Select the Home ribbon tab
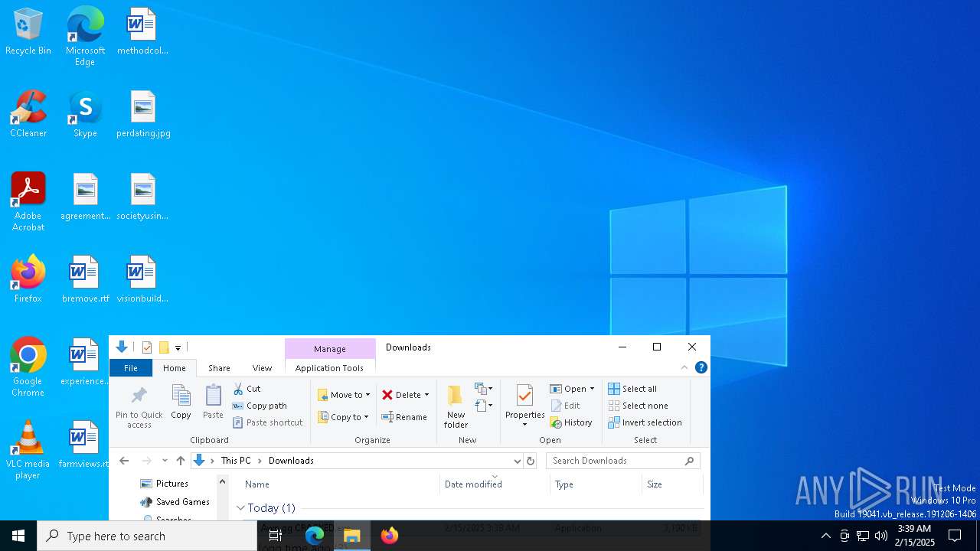 [175, 368]
